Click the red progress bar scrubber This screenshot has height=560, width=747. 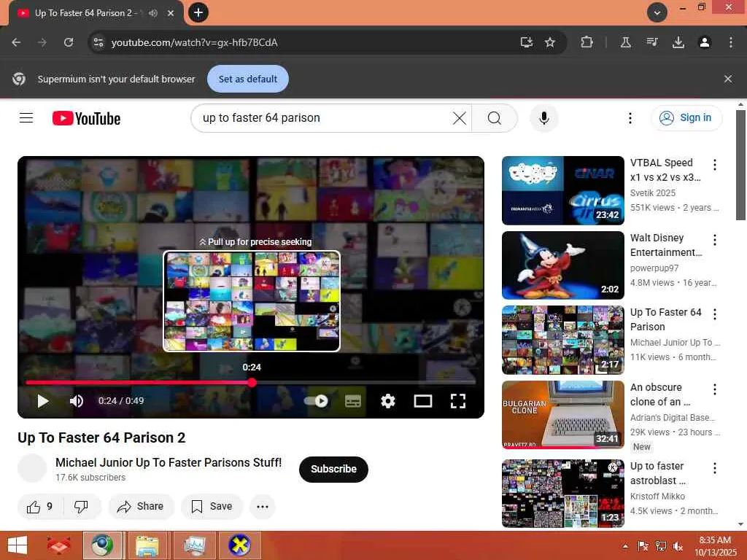pyautogui.click(x=252, y=382)
